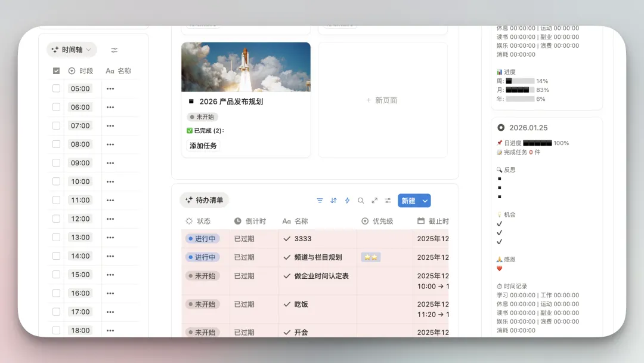Open the 12:00 time slot selector

click(80, 219)
